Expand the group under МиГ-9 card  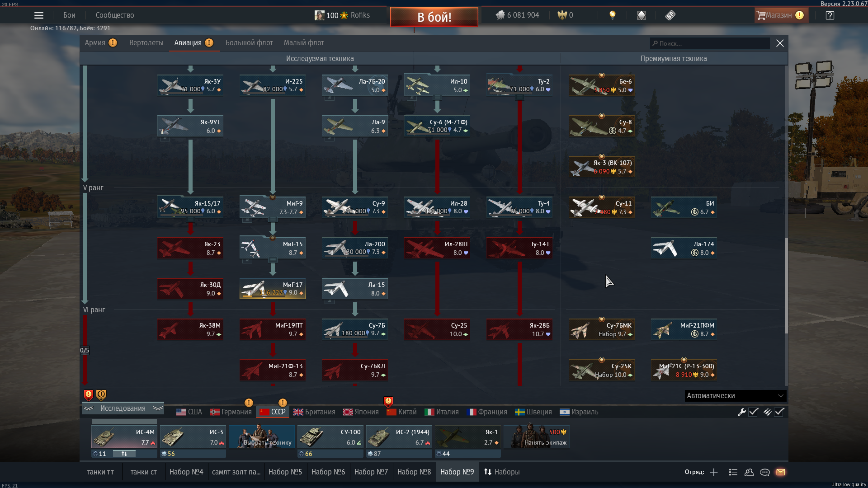273,220
